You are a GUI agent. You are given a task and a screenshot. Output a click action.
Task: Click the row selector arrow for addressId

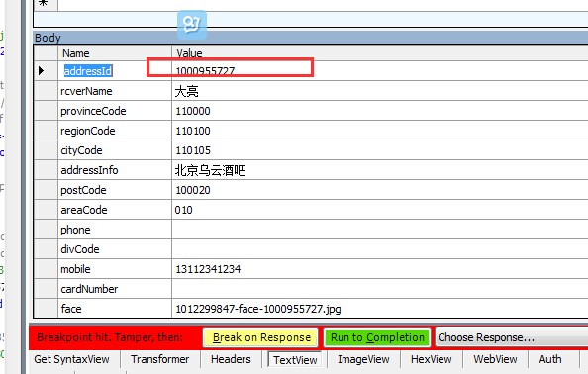(x=46, y=71)
